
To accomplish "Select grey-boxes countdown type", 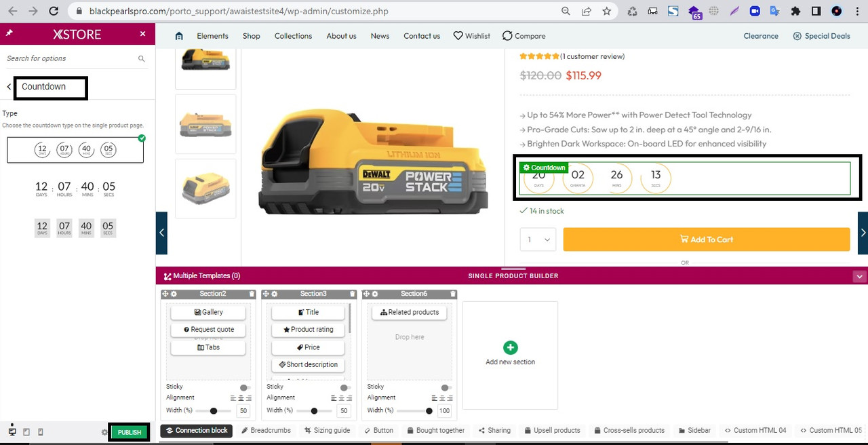I will (x=75, y=228).
